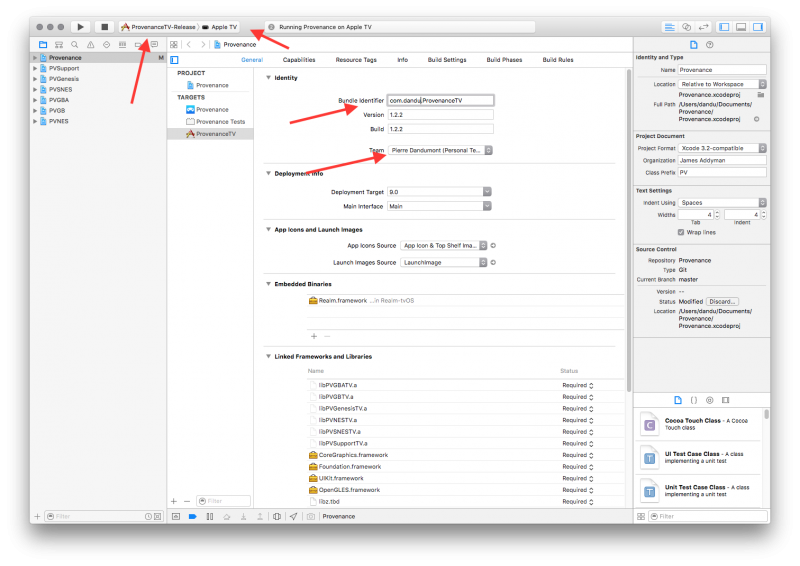Open the Debug navigator
Image resolution: width=800 pixels, height=566 pixels.
(122, 44)
